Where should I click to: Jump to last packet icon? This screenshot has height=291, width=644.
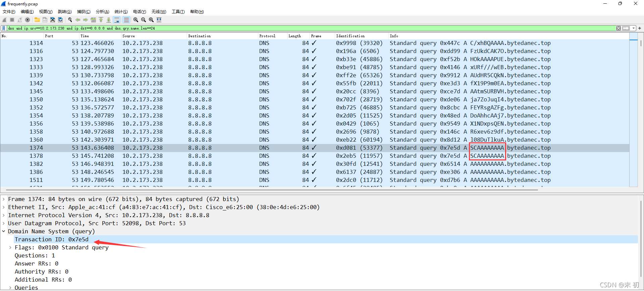click(109, 20)
